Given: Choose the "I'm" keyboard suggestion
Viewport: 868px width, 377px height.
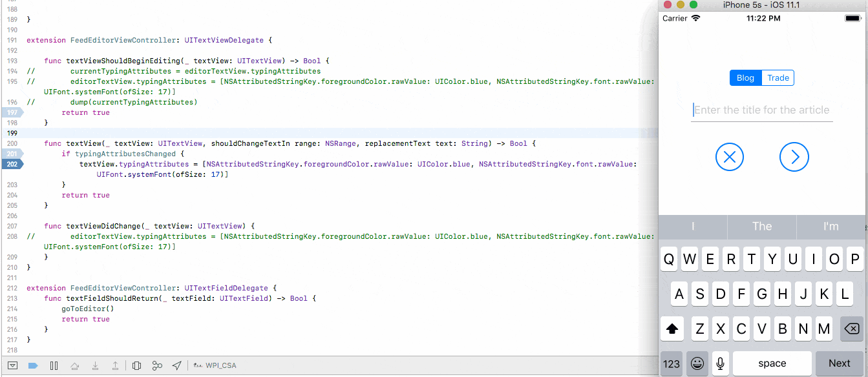Looking at the screenshot, I should click(x=831, y=227).
